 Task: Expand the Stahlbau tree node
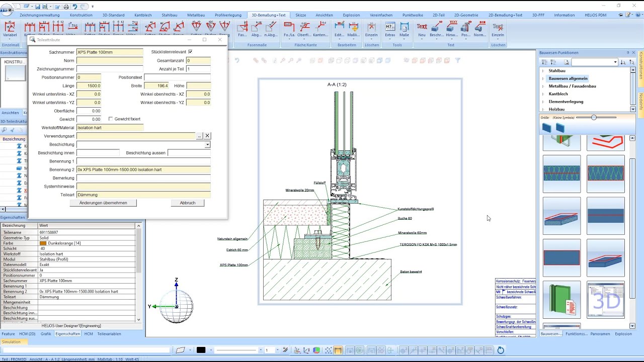543,71
